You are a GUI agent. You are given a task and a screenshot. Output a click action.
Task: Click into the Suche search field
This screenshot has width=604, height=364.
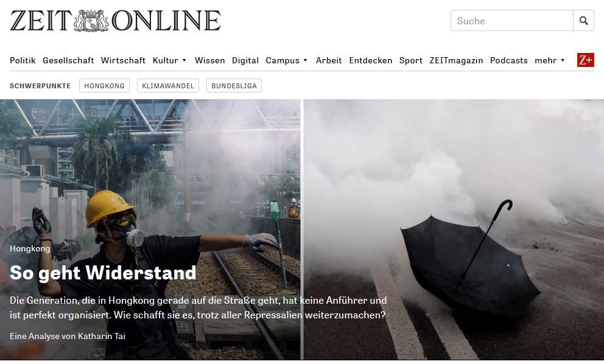tap(511, 21)
